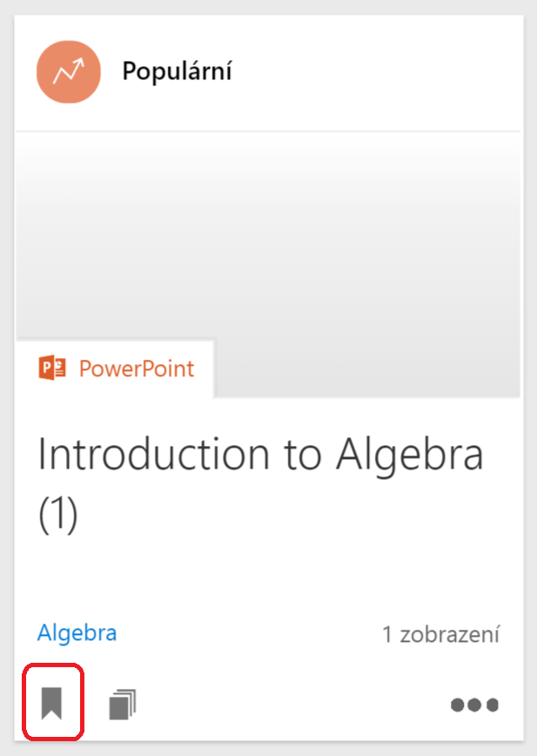Viewport: 537px width, 756px height.
Task: Open the Algebra link
Action: click(x=77, y=633)
